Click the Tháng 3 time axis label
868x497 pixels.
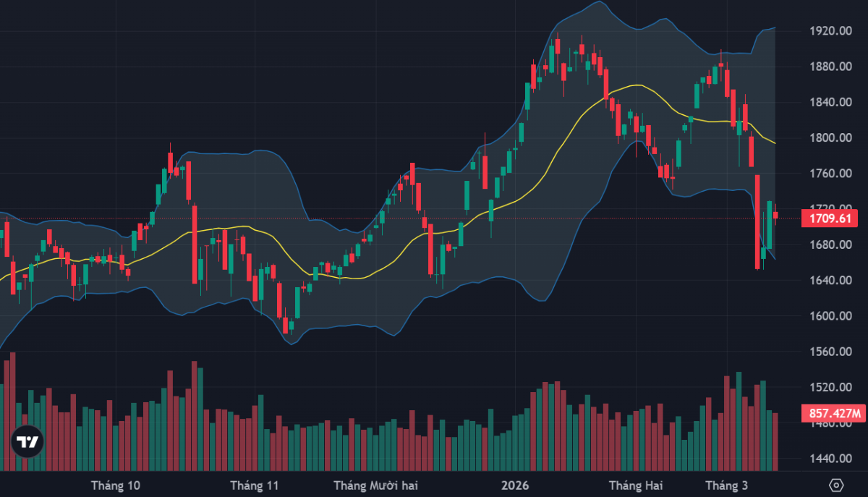[727, 485]
